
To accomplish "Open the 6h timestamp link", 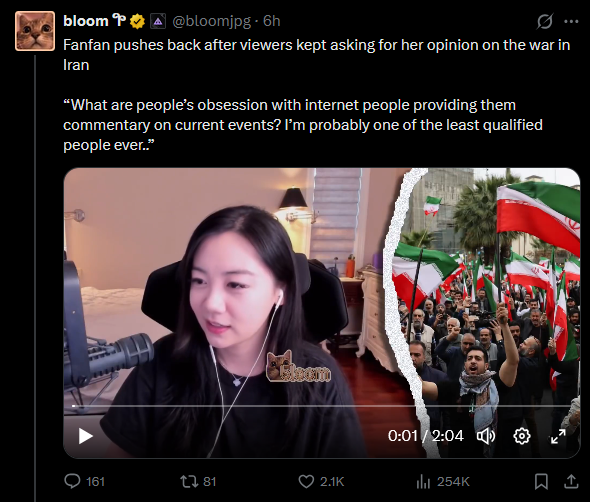I will point(272,21).
